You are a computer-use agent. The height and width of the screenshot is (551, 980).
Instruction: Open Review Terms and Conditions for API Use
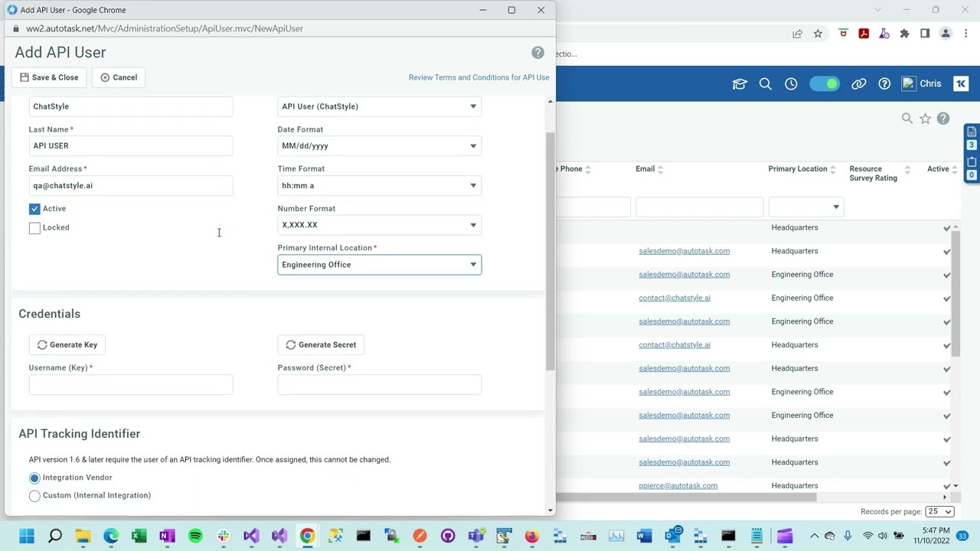(479, 77)
